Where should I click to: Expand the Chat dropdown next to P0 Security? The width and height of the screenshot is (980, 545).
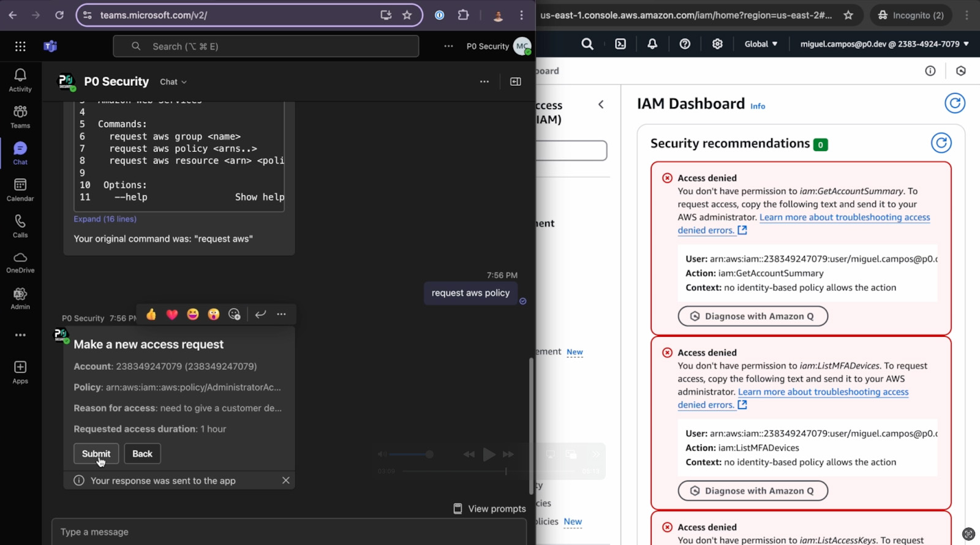[173, 82]
